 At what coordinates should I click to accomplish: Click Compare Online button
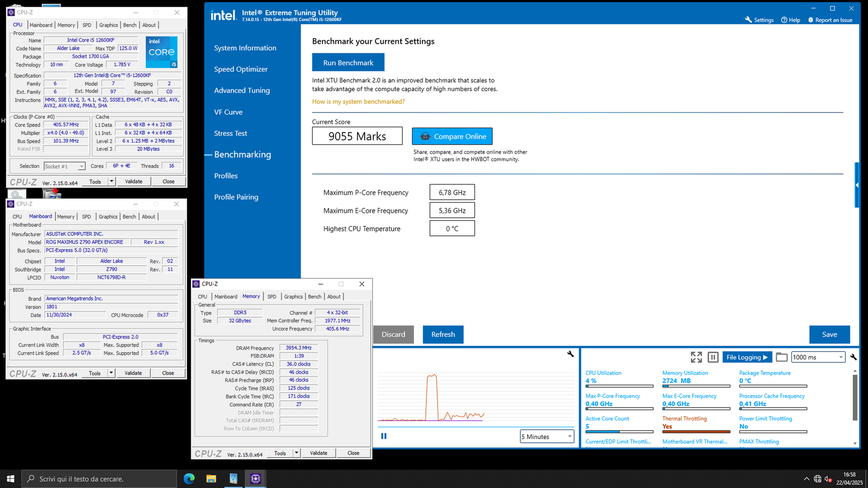click(452, 136)
